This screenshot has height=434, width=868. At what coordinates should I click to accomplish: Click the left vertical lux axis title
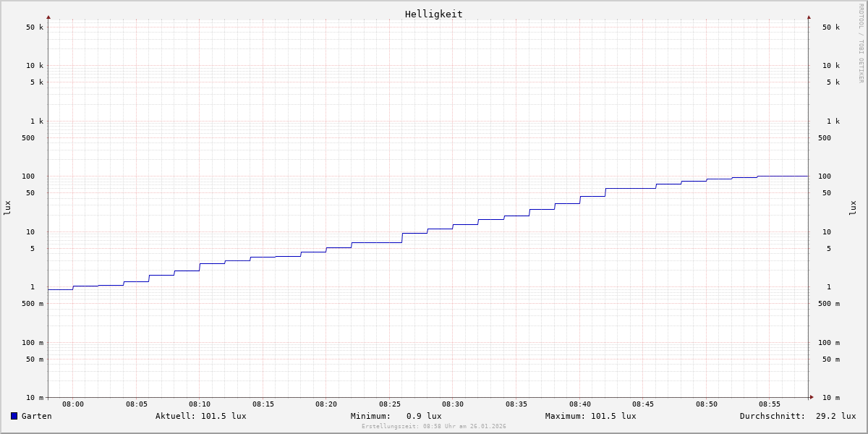coord(7,208)
